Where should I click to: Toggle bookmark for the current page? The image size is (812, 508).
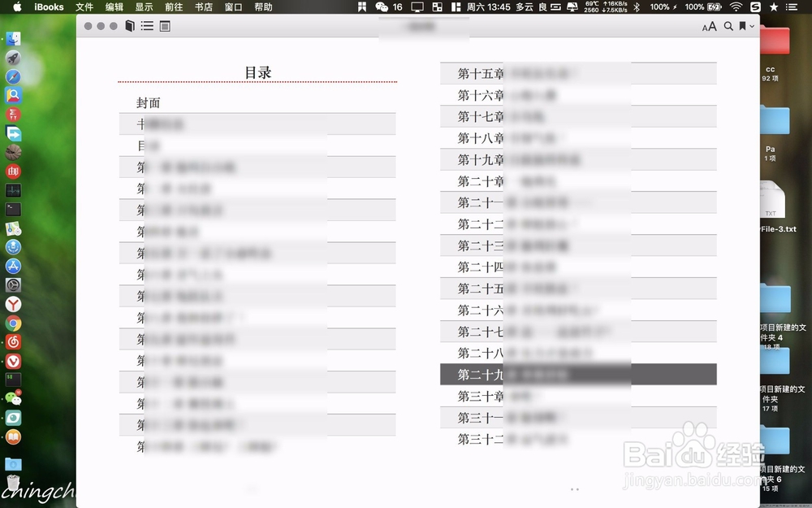744,26
